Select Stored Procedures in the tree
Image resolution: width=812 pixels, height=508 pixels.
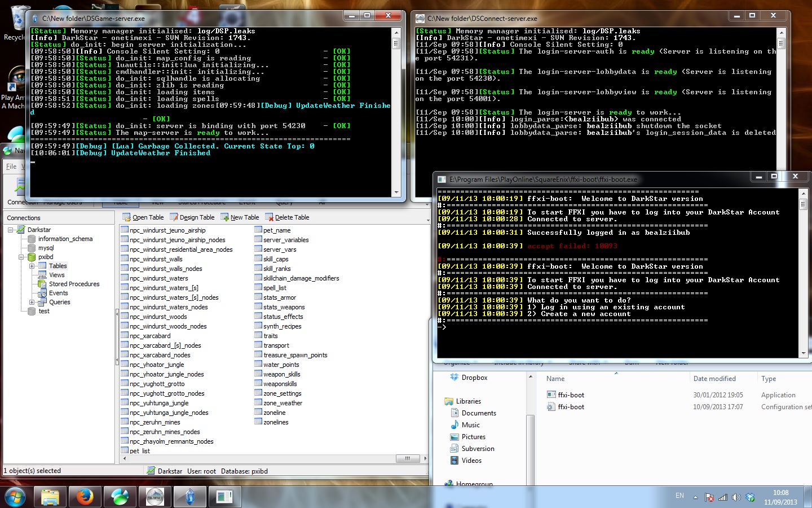click(74, 284)
